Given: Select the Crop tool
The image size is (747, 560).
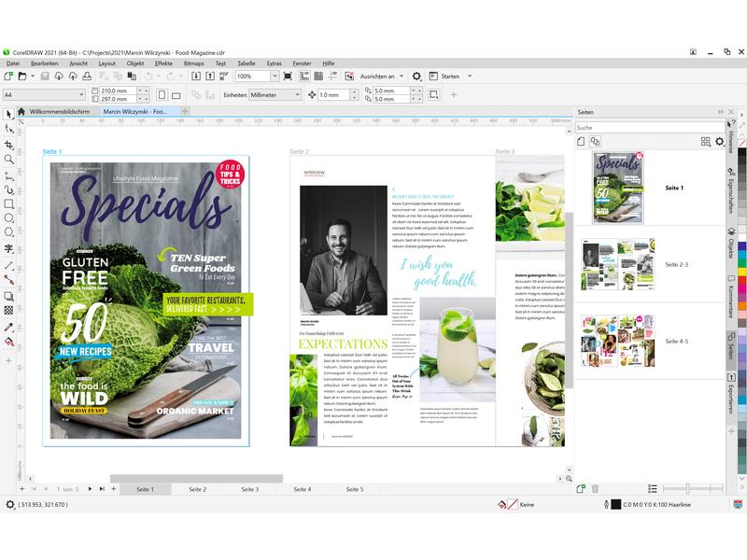Looking at the screenshot, I should [x=8, y=145].
